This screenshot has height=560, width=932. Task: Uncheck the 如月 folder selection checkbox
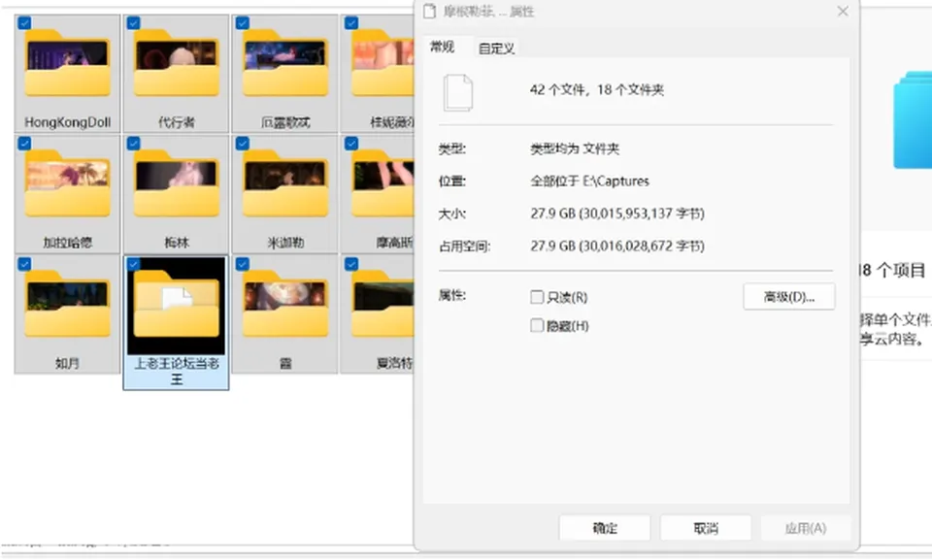(24, 264)
